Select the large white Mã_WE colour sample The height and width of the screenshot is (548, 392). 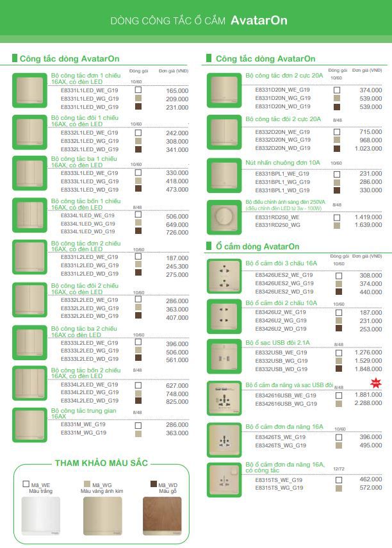(x=40, y=516)
